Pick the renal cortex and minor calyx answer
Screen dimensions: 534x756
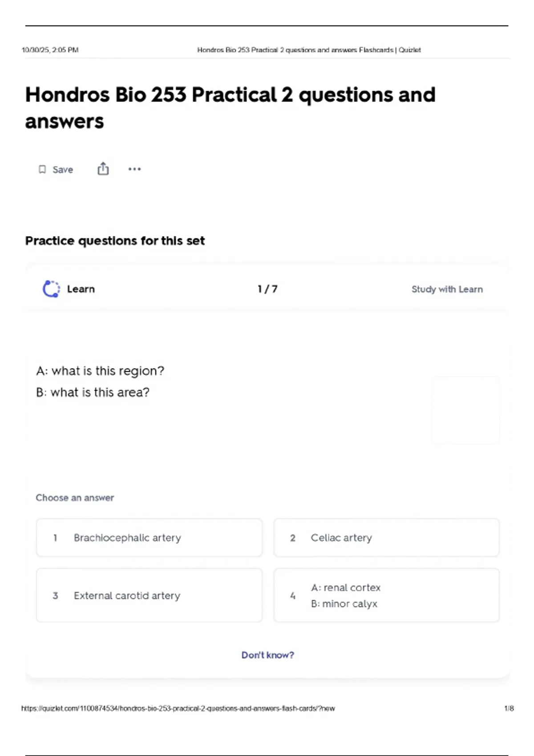386,595
